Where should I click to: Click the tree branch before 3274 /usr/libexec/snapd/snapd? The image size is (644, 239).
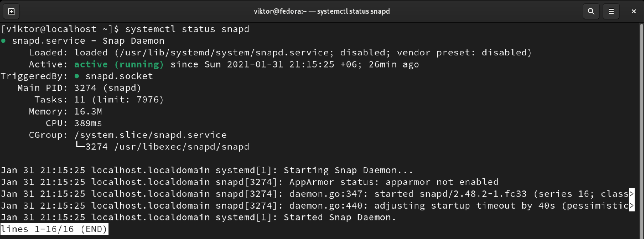80,146
